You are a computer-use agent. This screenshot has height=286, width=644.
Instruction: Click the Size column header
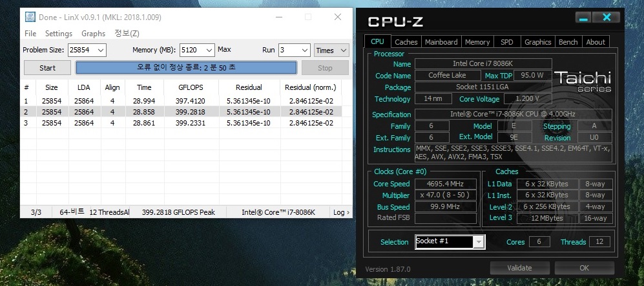pyautogui.click(x=51, y=87)
